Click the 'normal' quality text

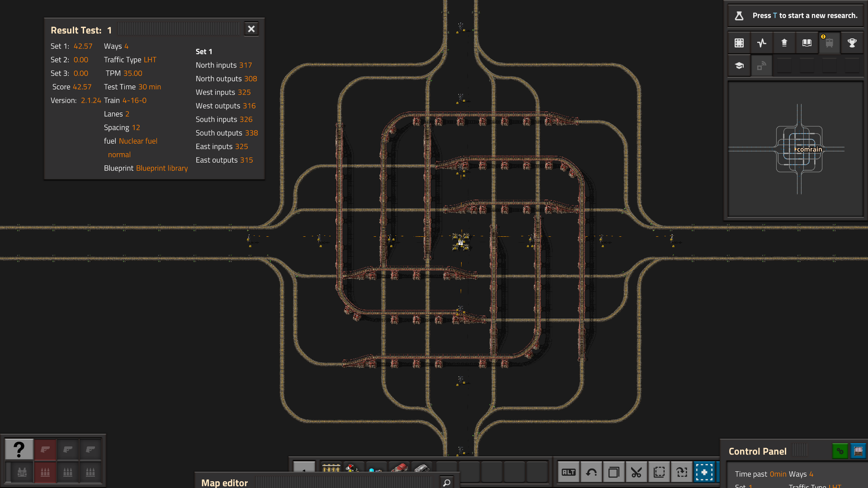(x=119, y=155)
